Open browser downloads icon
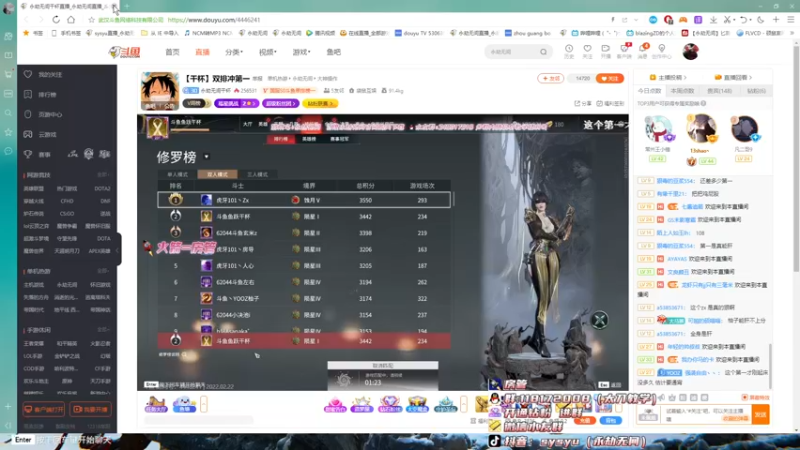 [x=713, y=20]
